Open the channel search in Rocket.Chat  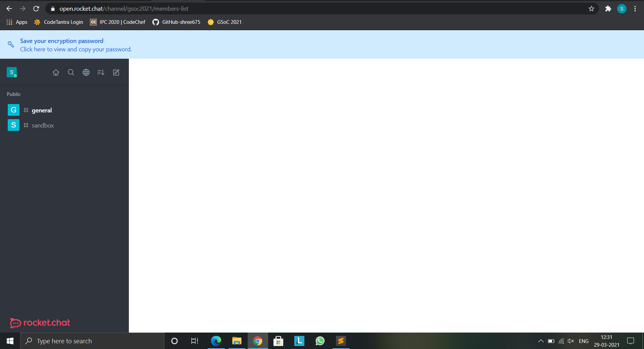point(71,72)
